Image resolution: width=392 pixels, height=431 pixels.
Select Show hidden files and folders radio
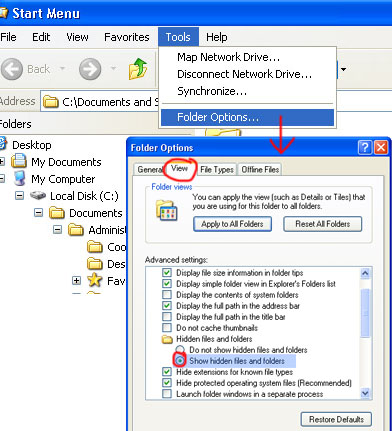180,361
